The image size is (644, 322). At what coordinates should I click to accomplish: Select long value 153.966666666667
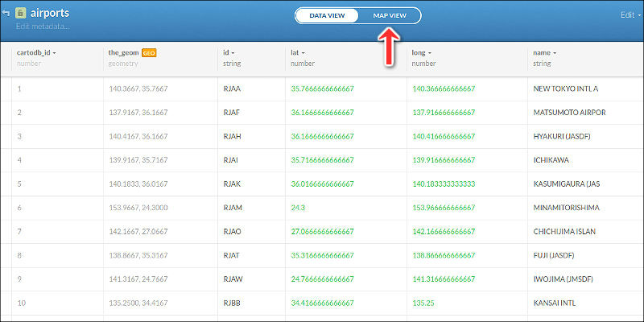pyautogui.click(x=444, y=208)
